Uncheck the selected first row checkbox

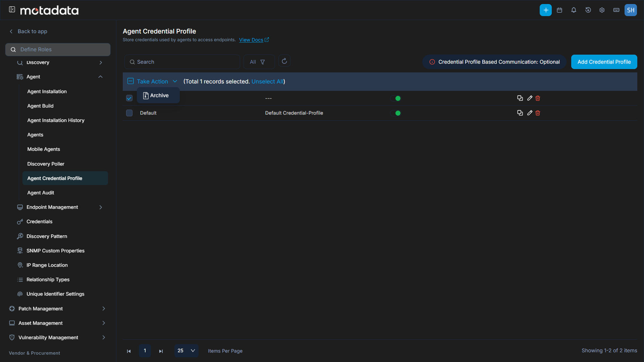click(x=129, y=98)
